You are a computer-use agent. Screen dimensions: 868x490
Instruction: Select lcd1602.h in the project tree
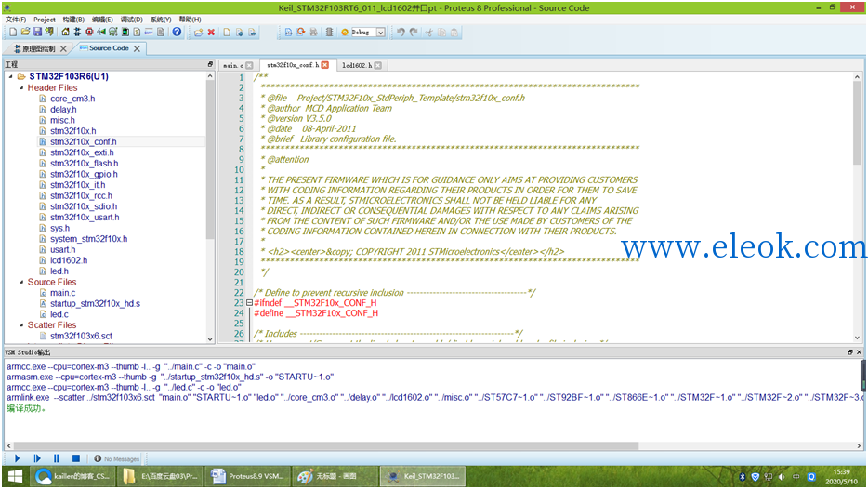point(69,260)
